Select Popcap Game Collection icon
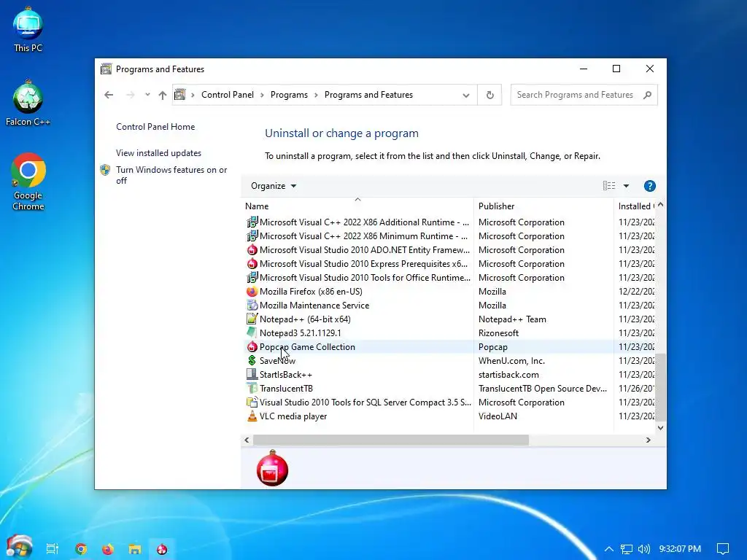Screen dimensions: 747x560 click(x=252, y=346)
